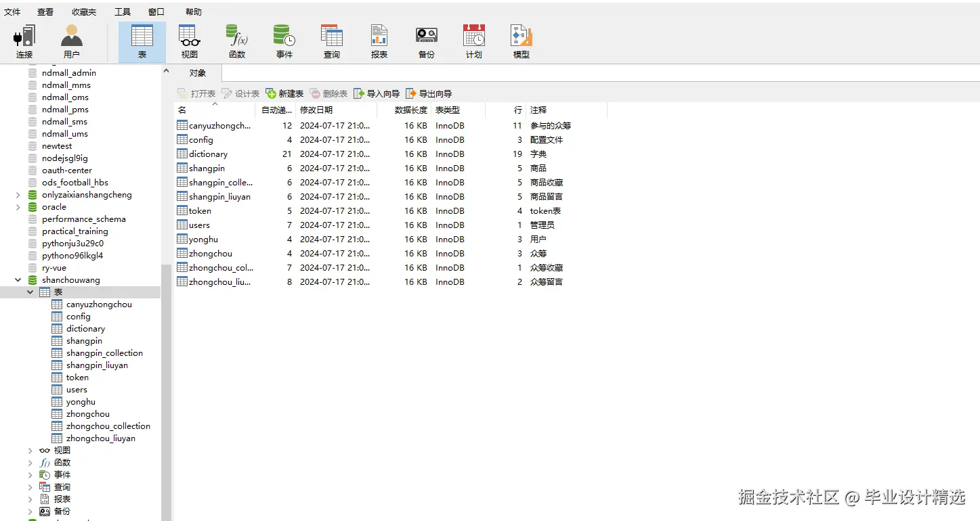Screen dimensions: 980x521
Task: Collapse the shanchouwang database node
Action: coord(18,280)
